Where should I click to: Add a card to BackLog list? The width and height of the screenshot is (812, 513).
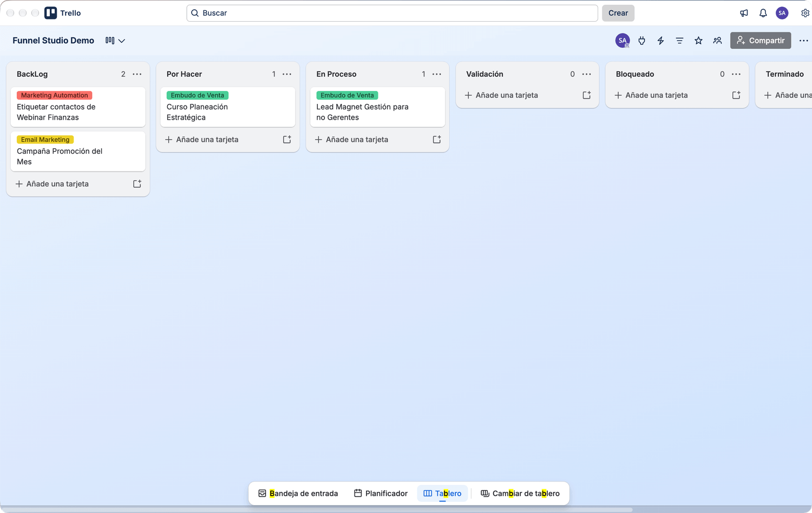70,184
